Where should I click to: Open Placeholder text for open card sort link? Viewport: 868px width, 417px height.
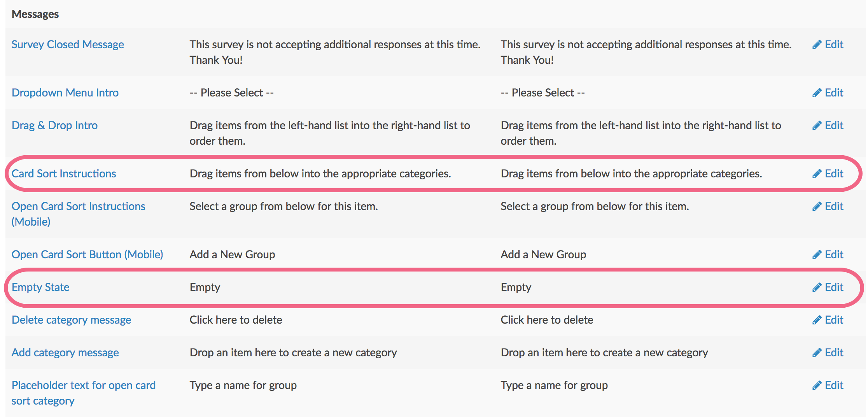[83, 393]
